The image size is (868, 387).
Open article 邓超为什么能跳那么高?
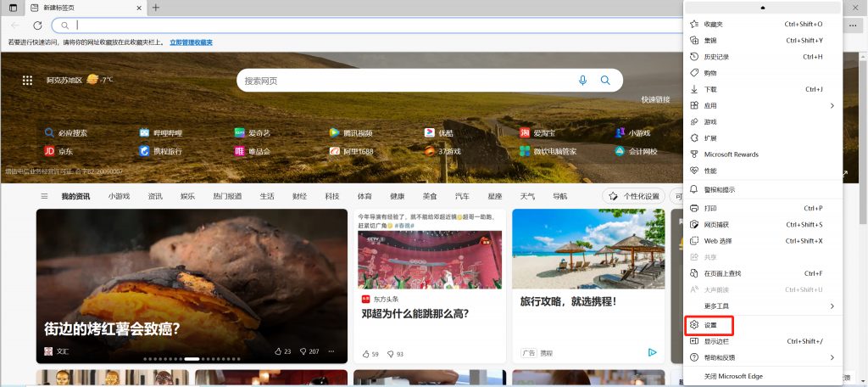415,313
